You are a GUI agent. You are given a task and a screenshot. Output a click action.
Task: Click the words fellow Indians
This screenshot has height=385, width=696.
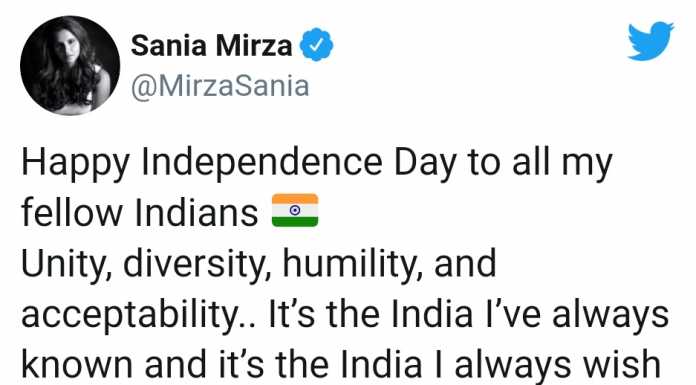tap(139, 212)
